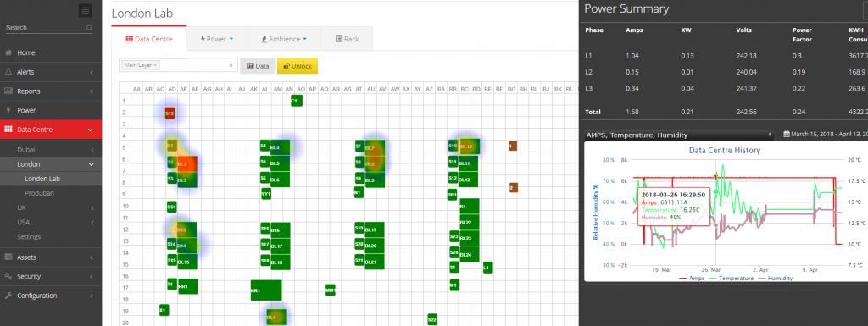Image resolution: width=868 pixels, height=326 pixels.
Task: Click the Data button
Action: coord(258,66)
